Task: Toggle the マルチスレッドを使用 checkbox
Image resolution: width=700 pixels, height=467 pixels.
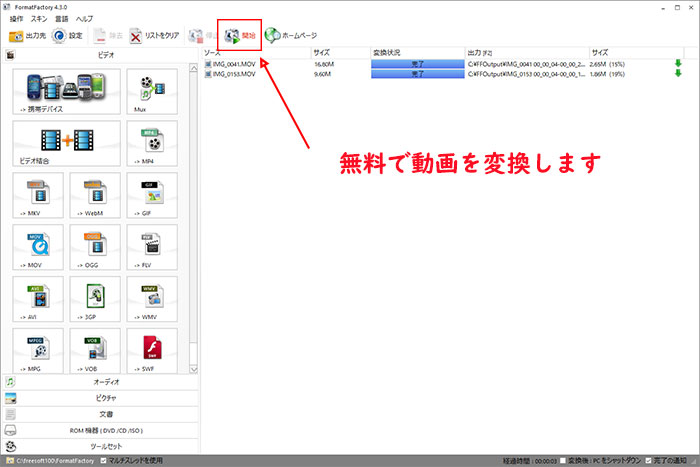Action: click(104, 461)
